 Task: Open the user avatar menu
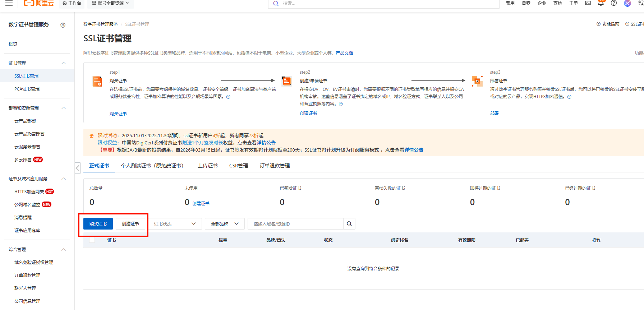pyautogui.click(x=627, y=3)
